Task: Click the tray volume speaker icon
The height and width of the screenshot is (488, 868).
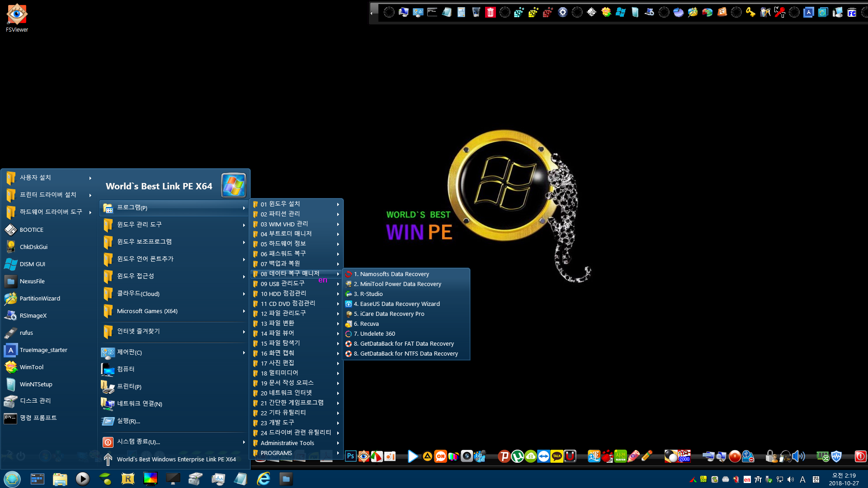Action: (791, 479)
